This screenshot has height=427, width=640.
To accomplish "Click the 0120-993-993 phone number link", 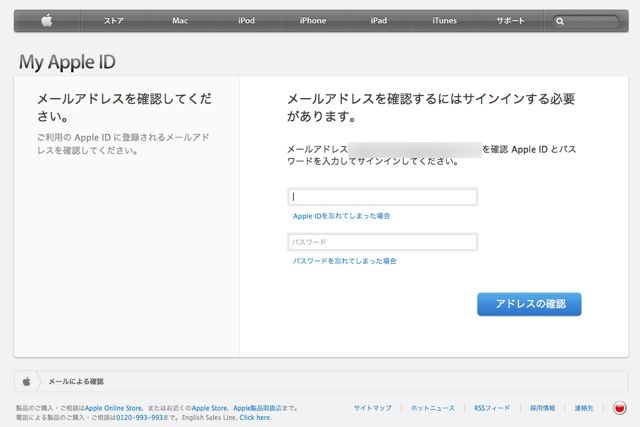I will click(140, 417).
